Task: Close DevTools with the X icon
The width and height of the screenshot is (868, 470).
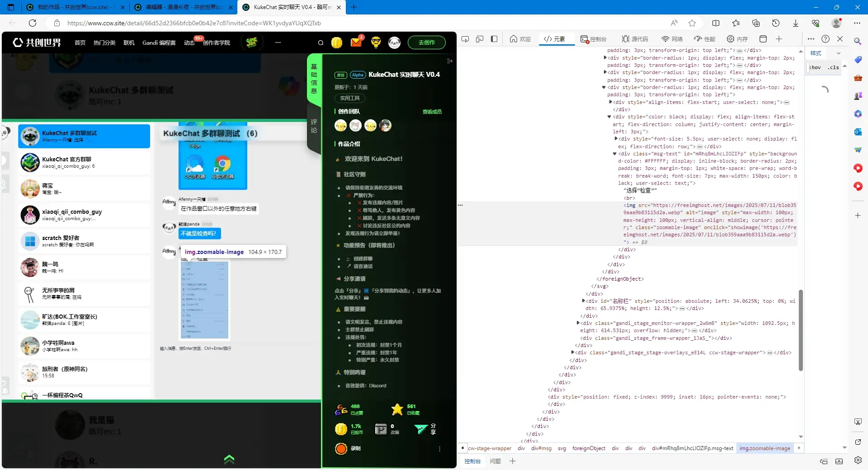Action: coord(840,39)
